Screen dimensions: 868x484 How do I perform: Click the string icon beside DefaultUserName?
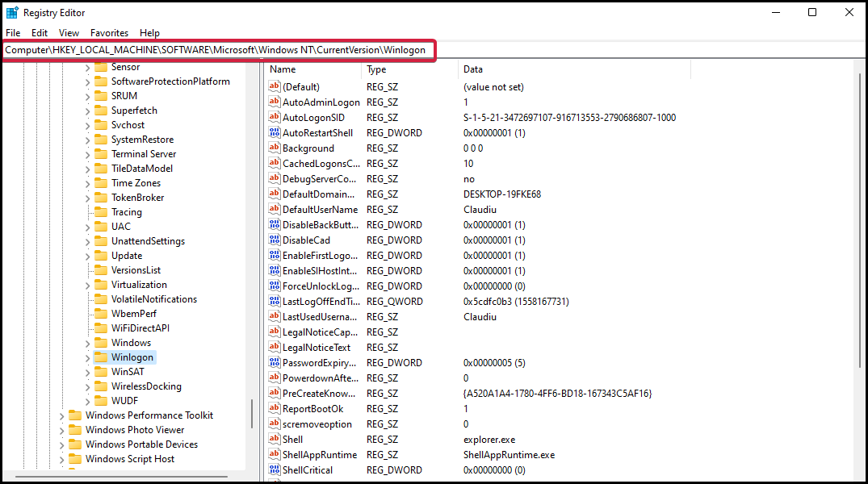pos(274,209)
